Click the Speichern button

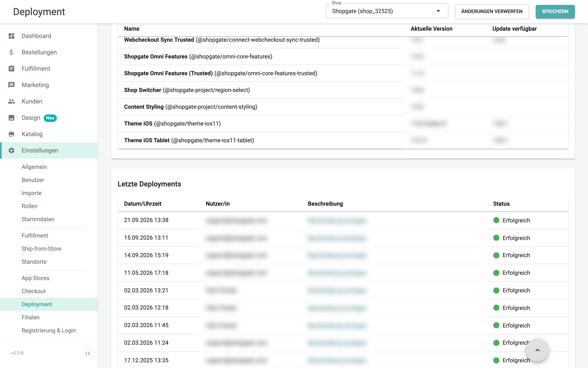(555, 11)
